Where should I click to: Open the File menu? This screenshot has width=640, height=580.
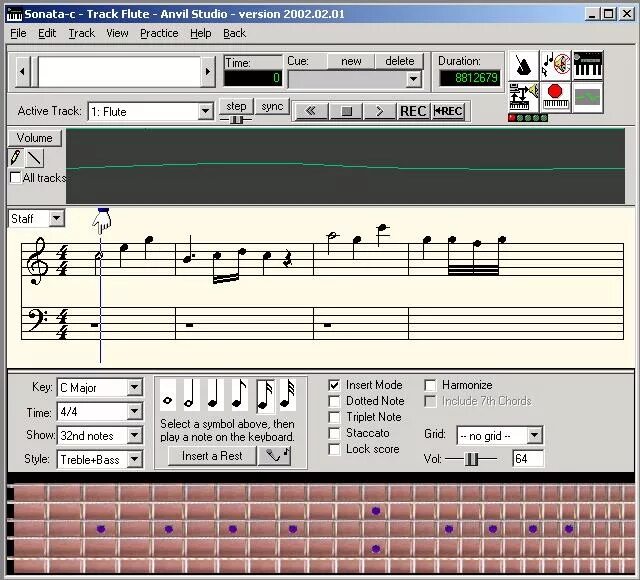(x=18, y=33)
